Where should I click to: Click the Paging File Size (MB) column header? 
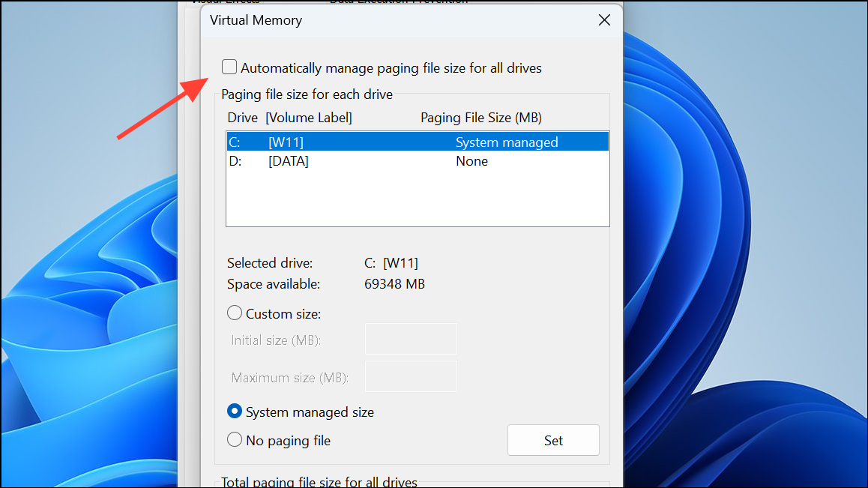click(481, 118)
